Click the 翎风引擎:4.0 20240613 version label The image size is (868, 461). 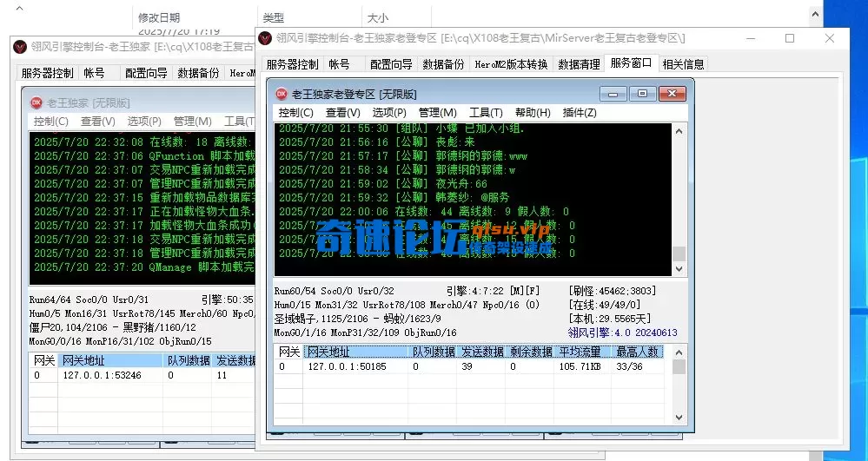tap(623, 333)
